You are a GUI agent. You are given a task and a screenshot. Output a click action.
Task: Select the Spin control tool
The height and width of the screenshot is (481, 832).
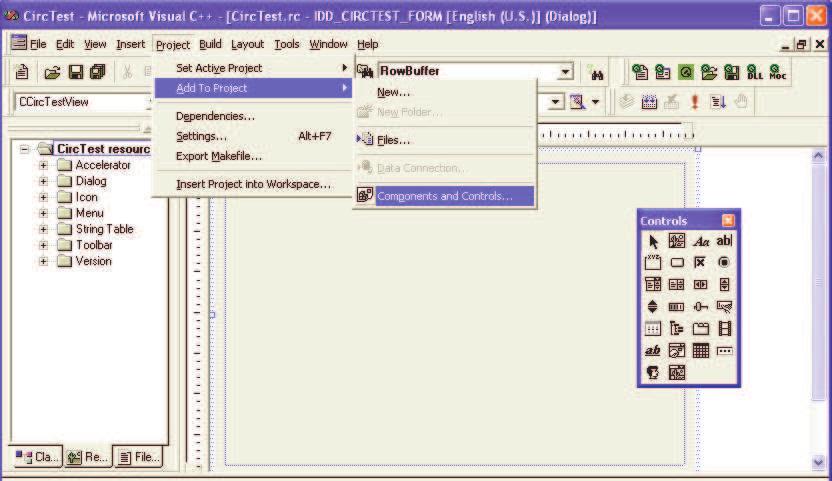click(653, 306)
